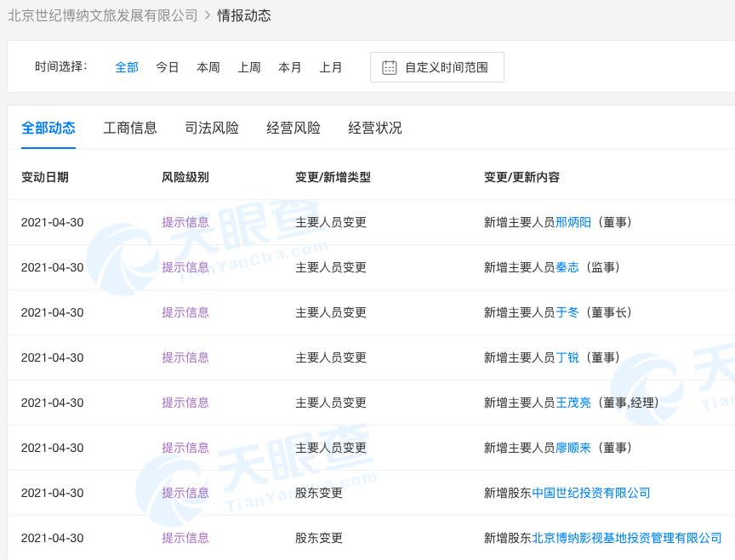Switch to the 司法风险 tab
This screenshot has height=560, width=735.
tap(212, 128)
